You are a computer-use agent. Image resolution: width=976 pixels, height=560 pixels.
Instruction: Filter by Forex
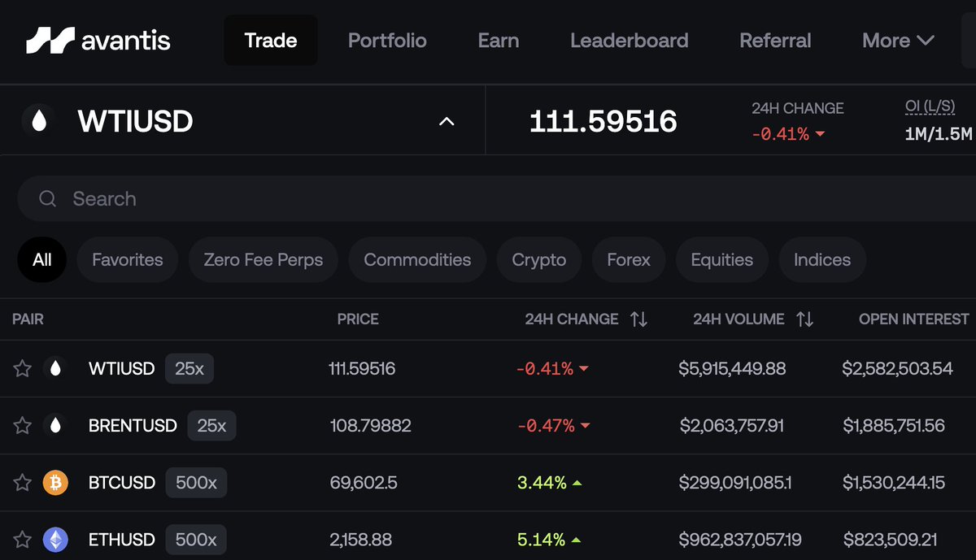tap(629, 260)
